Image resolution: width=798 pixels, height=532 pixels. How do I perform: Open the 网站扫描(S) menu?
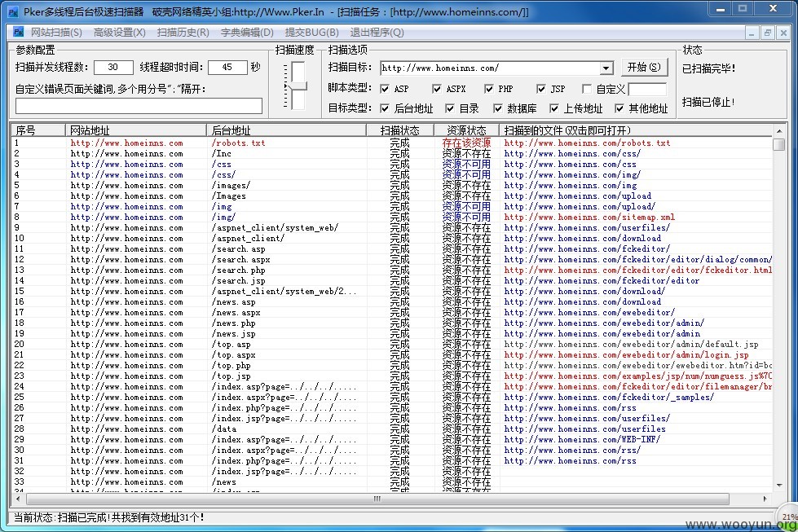(56, 33)
